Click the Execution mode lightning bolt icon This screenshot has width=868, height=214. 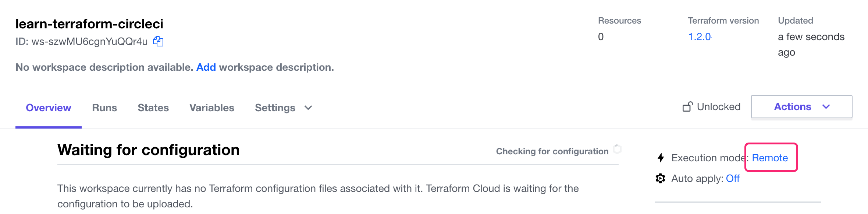[x=661, y=158]
